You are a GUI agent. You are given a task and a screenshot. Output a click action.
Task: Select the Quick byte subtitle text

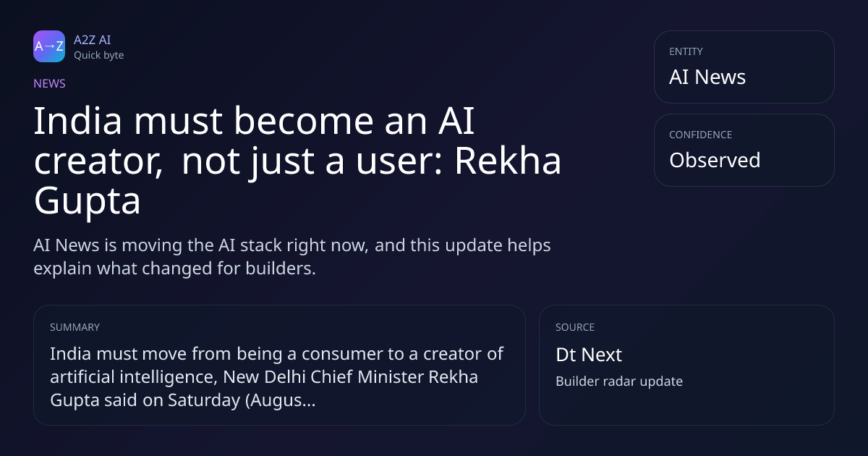(98, 55)
